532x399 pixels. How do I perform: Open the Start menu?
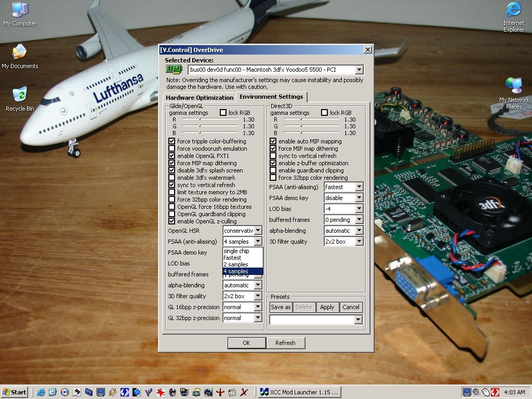15,392
